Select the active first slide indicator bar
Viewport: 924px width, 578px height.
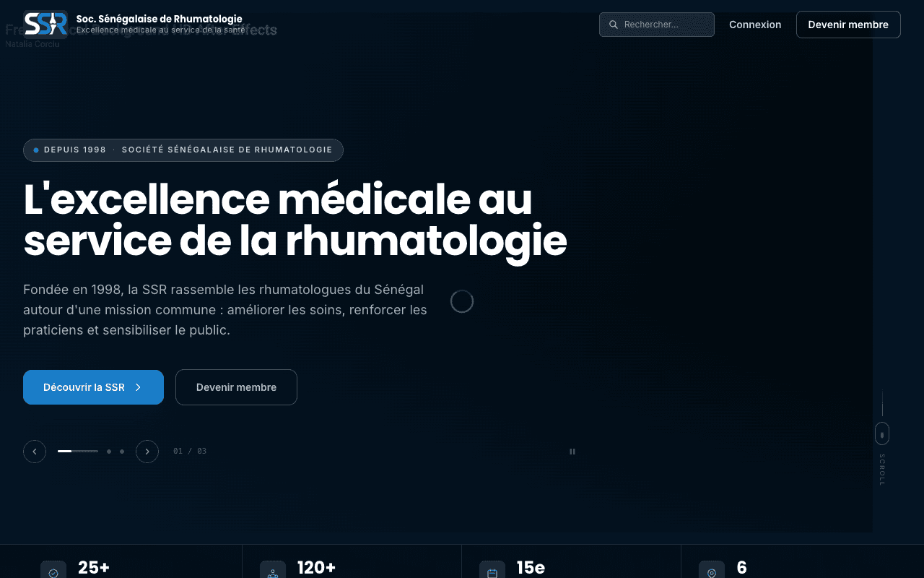[x=78, y=451]
